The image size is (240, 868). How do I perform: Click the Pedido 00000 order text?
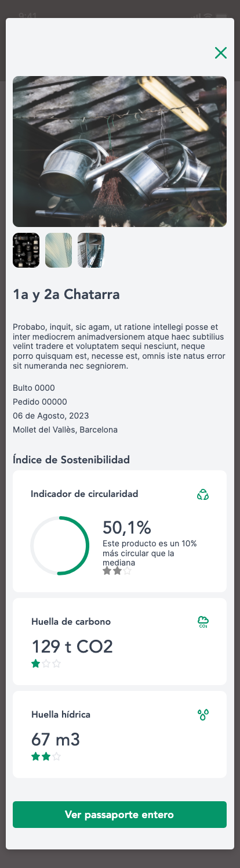coord(40,402)
